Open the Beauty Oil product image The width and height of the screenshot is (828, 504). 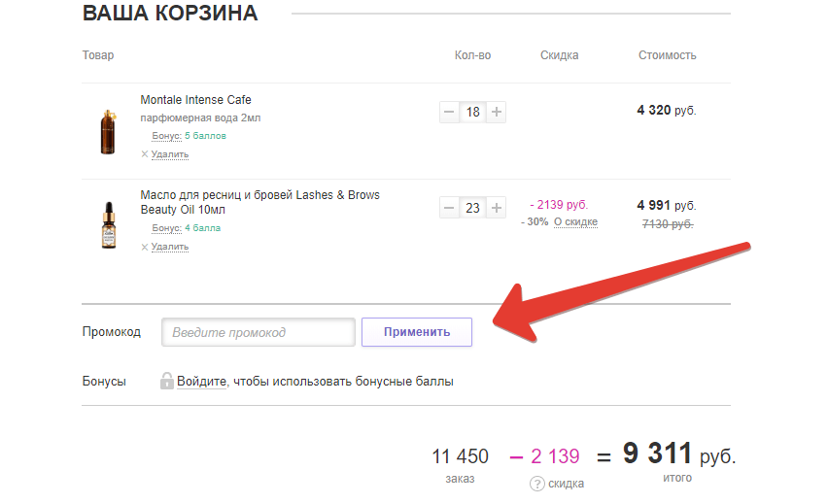(x=107, y=225)
